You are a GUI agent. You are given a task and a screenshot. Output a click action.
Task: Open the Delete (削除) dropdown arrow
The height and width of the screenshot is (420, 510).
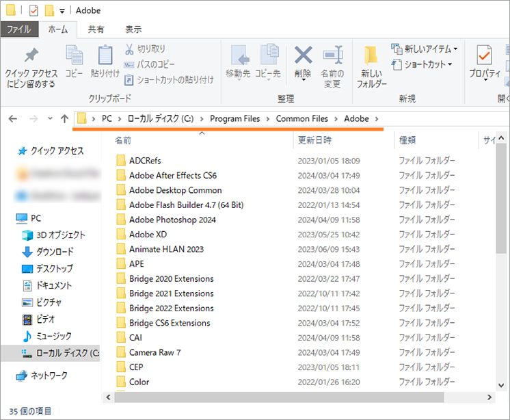(303, 80)
